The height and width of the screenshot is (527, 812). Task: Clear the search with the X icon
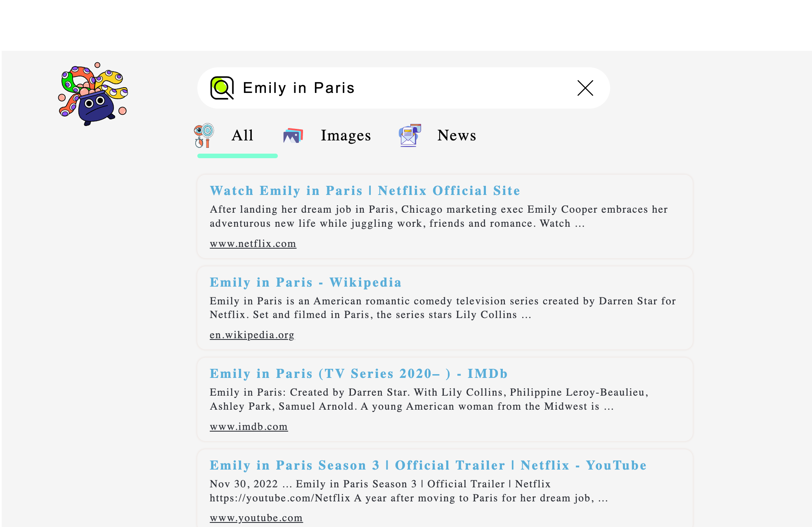click(585, 88)
